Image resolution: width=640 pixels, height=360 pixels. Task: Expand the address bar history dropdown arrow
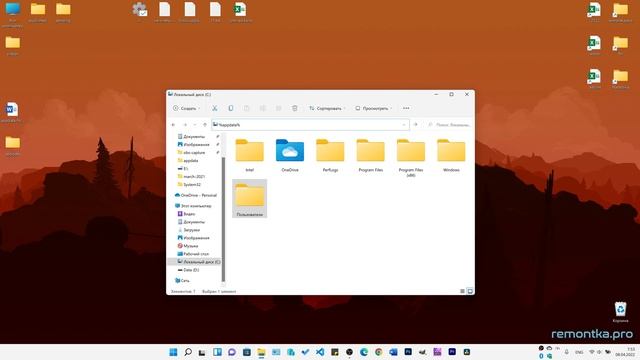coord(404,124)
